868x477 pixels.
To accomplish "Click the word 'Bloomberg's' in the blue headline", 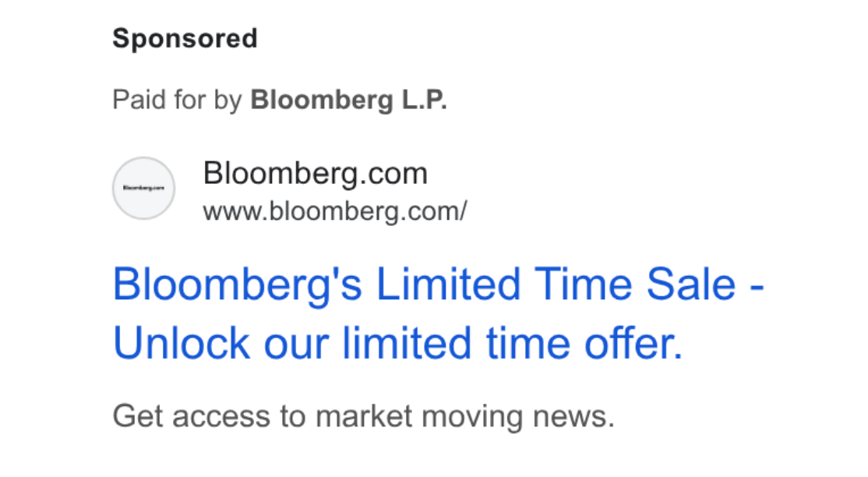I will point(237,284).
